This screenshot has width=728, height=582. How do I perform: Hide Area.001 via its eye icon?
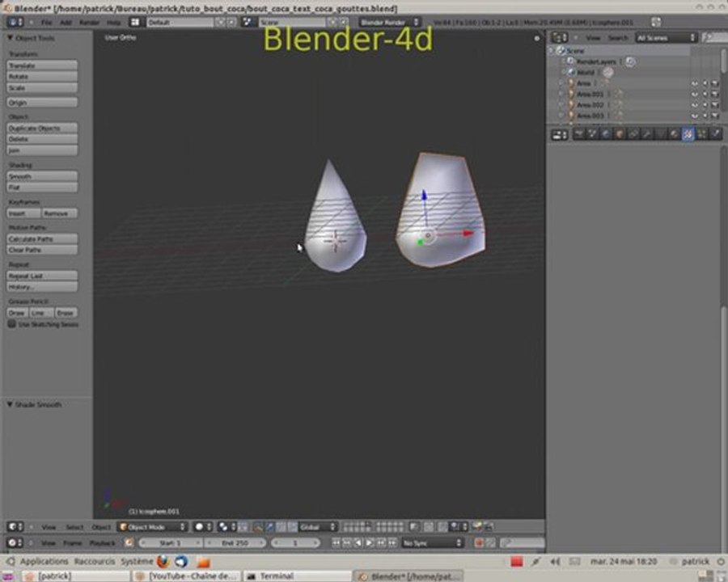point(695,95)
